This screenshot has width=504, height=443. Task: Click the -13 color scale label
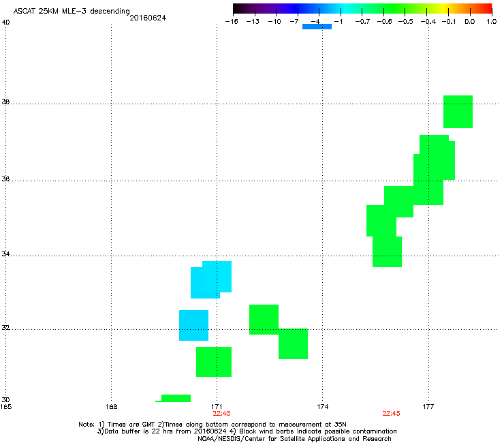(x=253, y=22)
